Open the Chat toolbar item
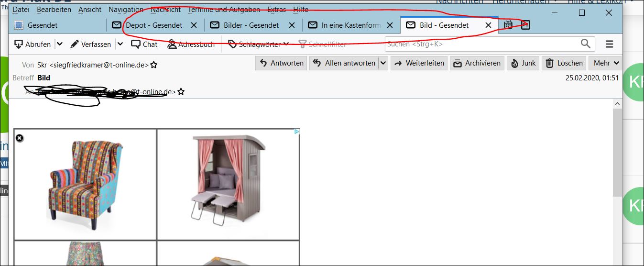The height and width of the screenshot is (266, 644). 144,44
